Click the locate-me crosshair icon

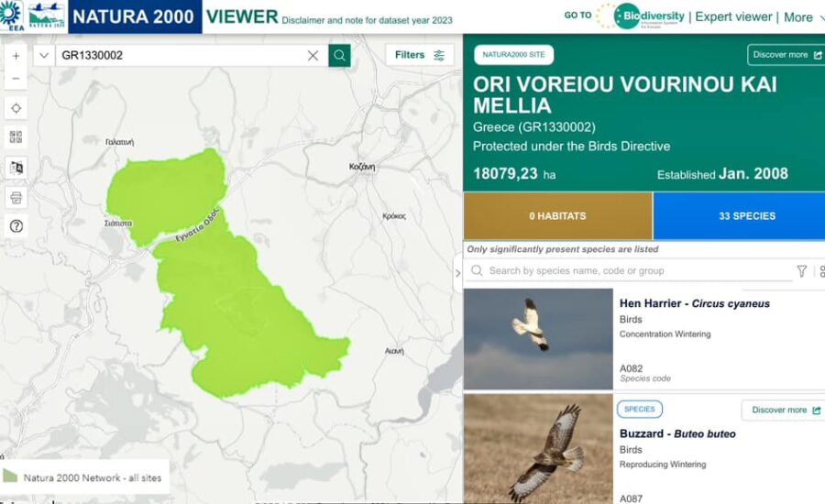pyautogui.click(x=16, y=108)
